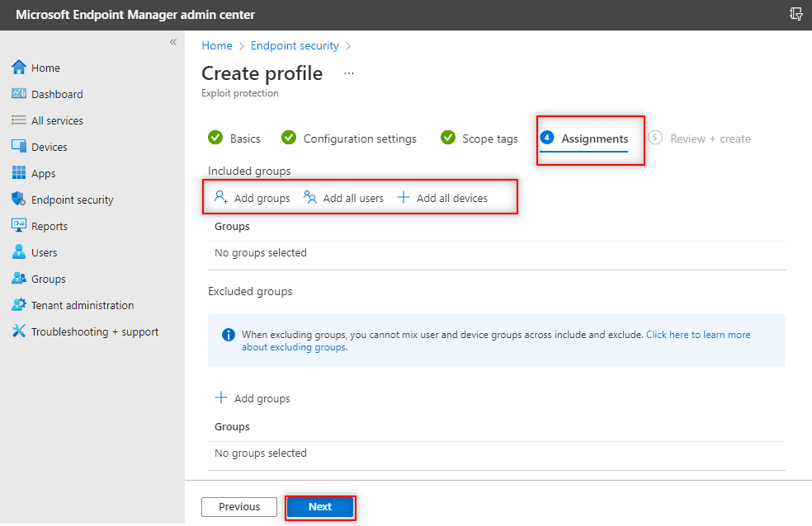Viewport: 812px width, 526px height.
Task: Open the ellipsis menu beside Create profile
Action: point(349,73)
